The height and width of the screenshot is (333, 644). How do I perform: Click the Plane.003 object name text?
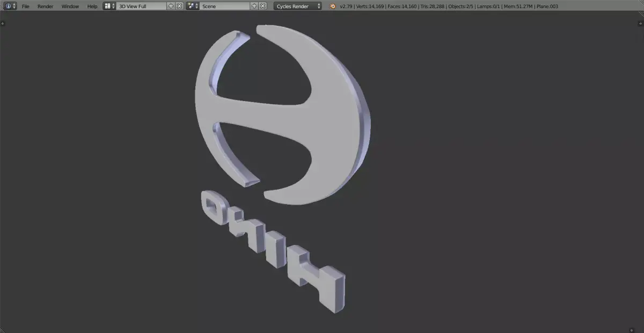[547, 6]
